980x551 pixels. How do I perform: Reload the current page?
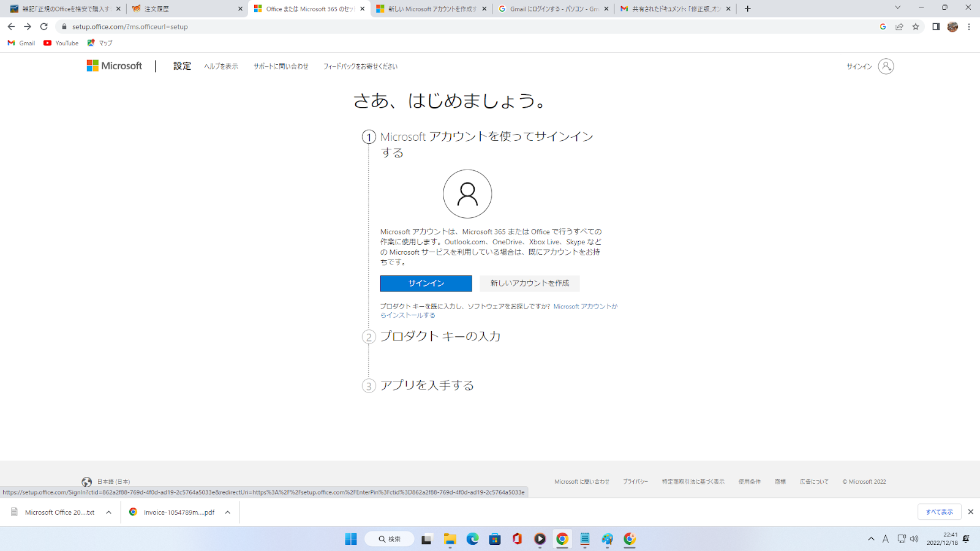coord(44,26)
